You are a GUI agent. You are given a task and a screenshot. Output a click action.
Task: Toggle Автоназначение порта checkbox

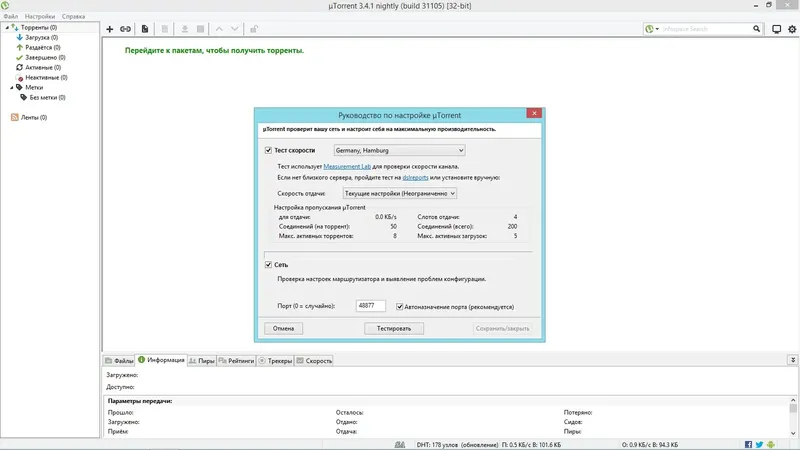(x=399, y=307)
